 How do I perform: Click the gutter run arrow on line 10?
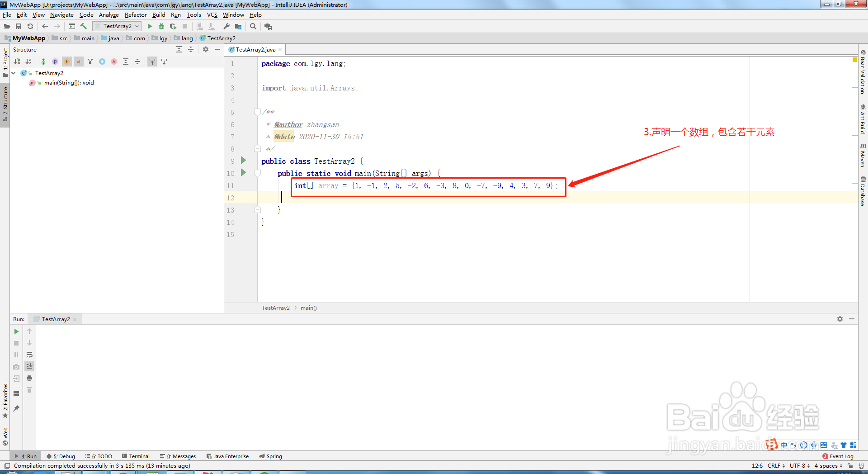243,172
